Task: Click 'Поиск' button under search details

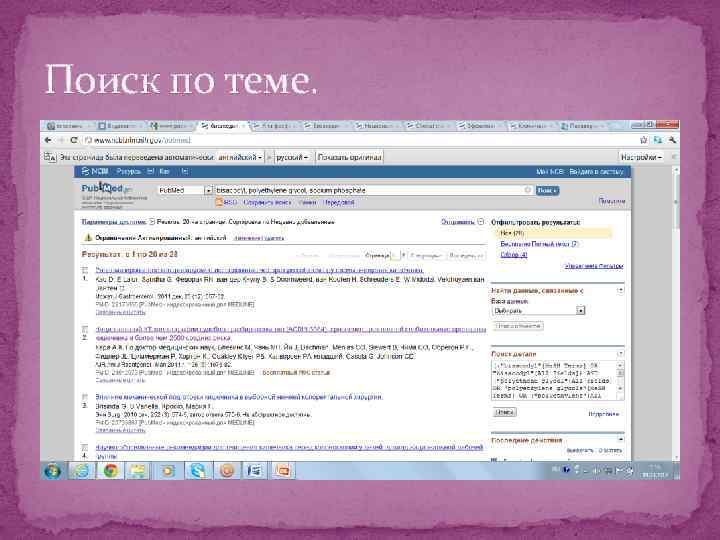Action: tap(505, 412)
